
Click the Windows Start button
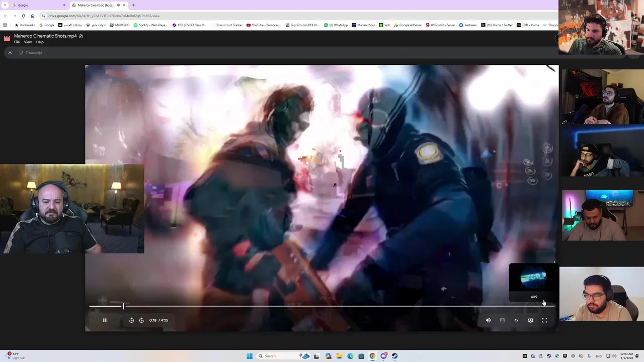(x=250, y=356)
